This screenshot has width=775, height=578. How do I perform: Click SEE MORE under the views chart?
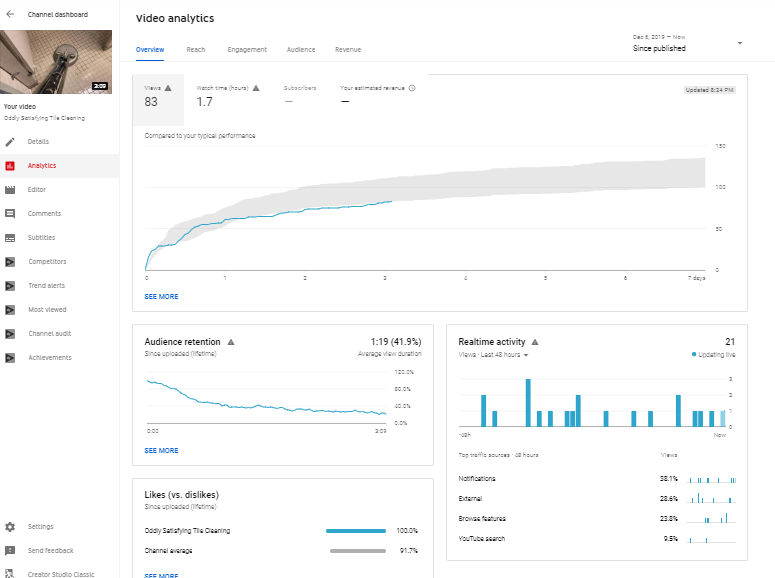[162, 297]
